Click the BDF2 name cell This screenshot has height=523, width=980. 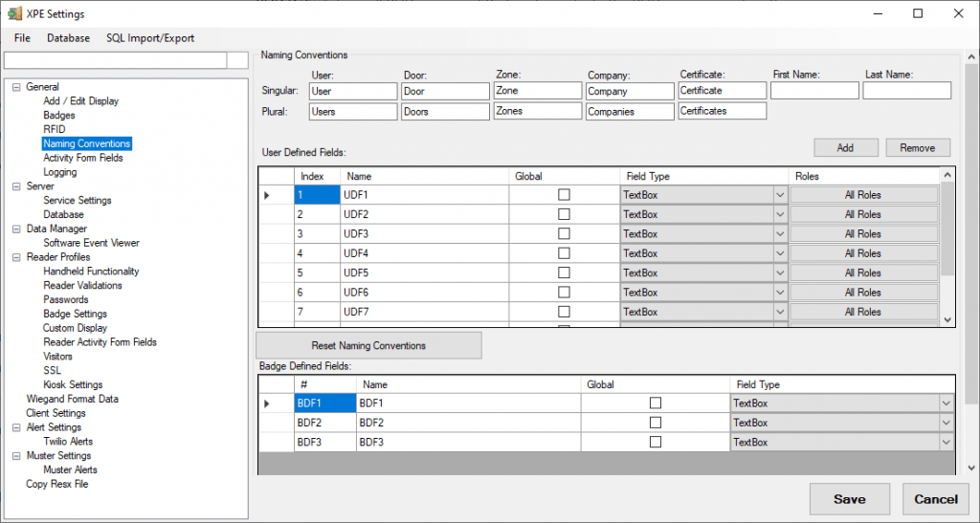pyautogui.click(x=468, y=423)
